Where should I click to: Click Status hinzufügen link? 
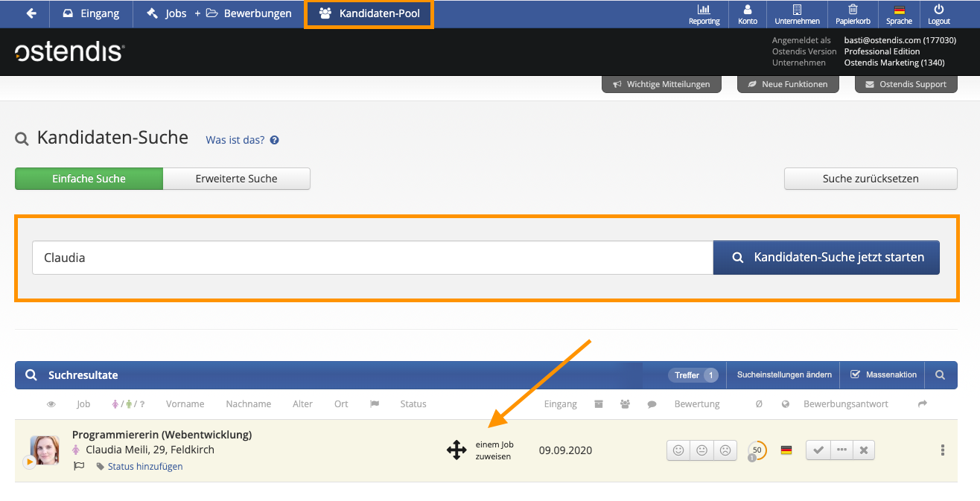coord(145,467)
